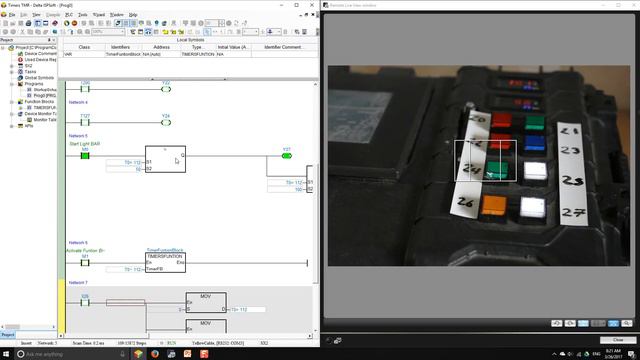Expand the SV2 tree node
Image resolution: width=640 pixels, height=360 pixels.
[x=12, y=66]
